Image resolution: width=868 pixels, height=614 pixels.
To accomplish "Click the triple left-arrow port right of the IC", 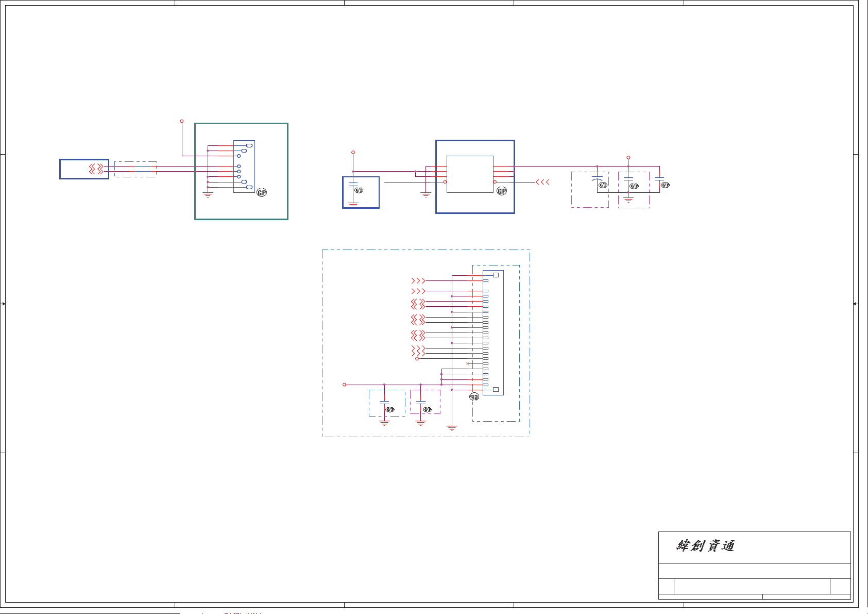I will [542, 182].
